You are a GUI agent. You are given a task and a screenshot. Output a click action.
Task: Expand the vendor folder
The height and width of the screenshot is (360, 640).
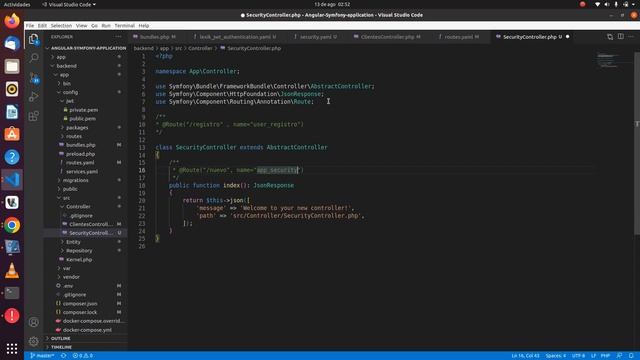click(71, 277)
